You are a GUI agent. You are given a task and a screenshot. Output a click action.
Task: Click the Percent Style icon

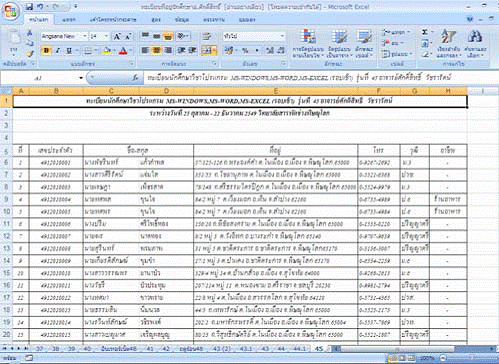click(x=245, y=51)
